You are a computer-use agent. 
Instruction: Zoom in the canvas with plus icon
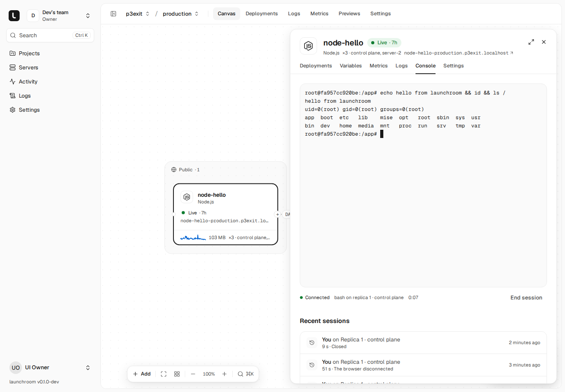(x=224, y=374)
